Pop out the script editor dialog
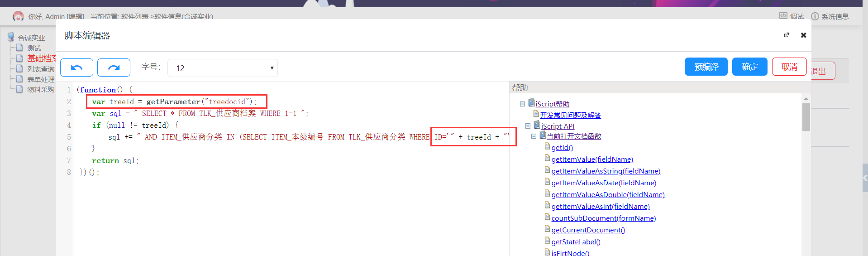 coord(787,35)
